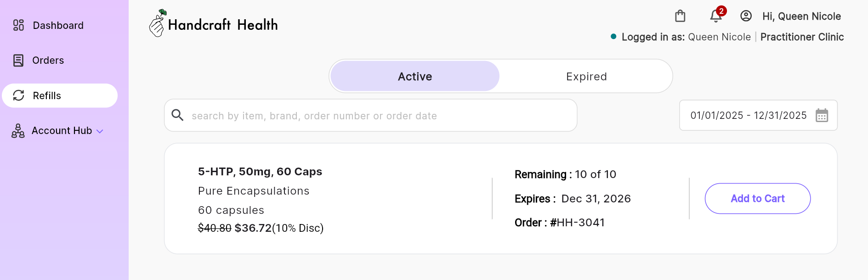Open the shopping bag cart icon
The image size is (868, 280).
tap(680, 16)
